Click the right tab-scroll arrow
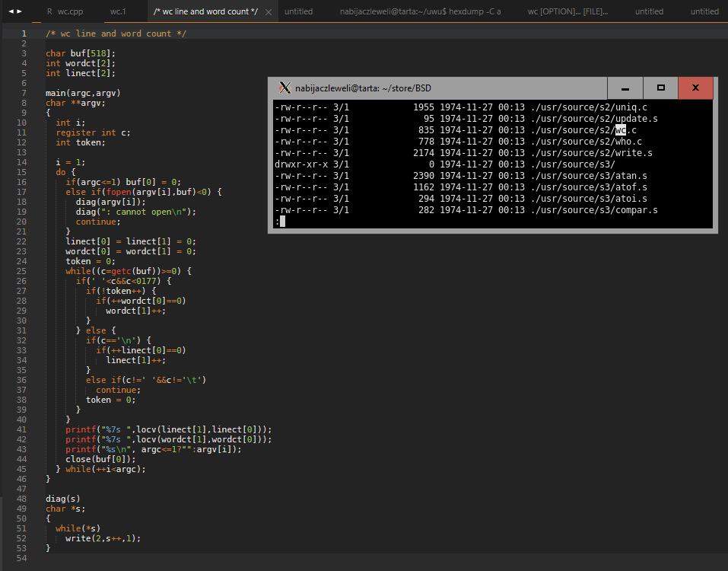 [20, 11]
